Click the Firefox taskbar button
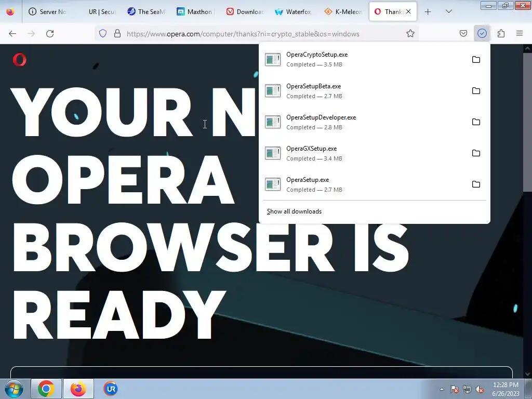This screenshot has height=399, width=532. pyautogui.click(x=78, y=389)
